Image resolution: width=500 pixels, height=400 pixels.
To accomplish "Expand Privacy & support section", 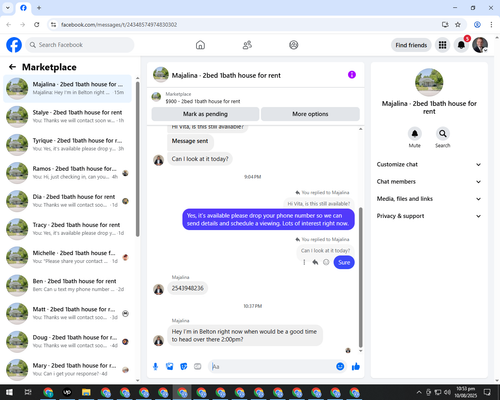I will [429, 216].
